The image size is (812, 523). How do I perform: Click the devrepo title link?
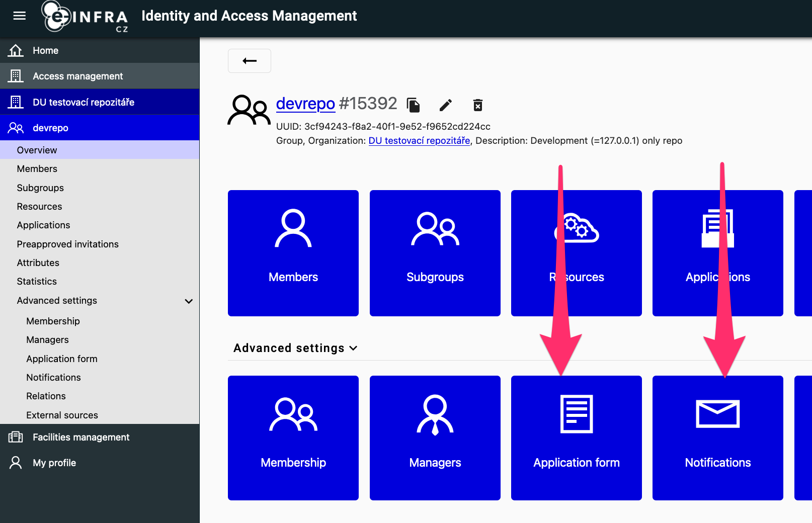[x=305, y=104]
